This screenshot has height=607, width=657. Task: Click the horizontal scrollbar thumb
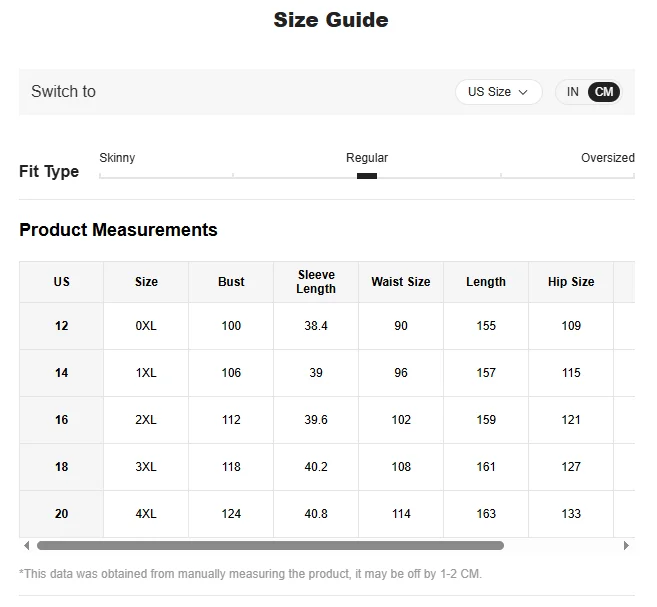(x=270, y=545)
